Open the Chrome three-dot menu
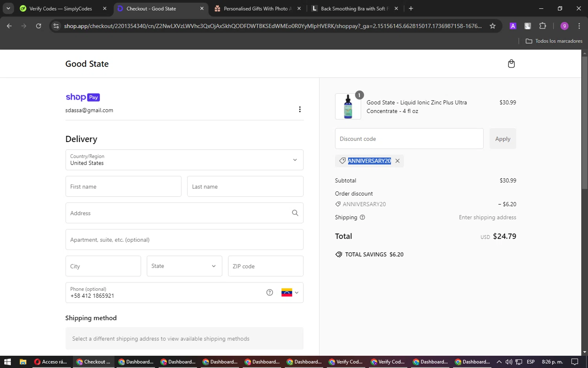 point(579,26)
